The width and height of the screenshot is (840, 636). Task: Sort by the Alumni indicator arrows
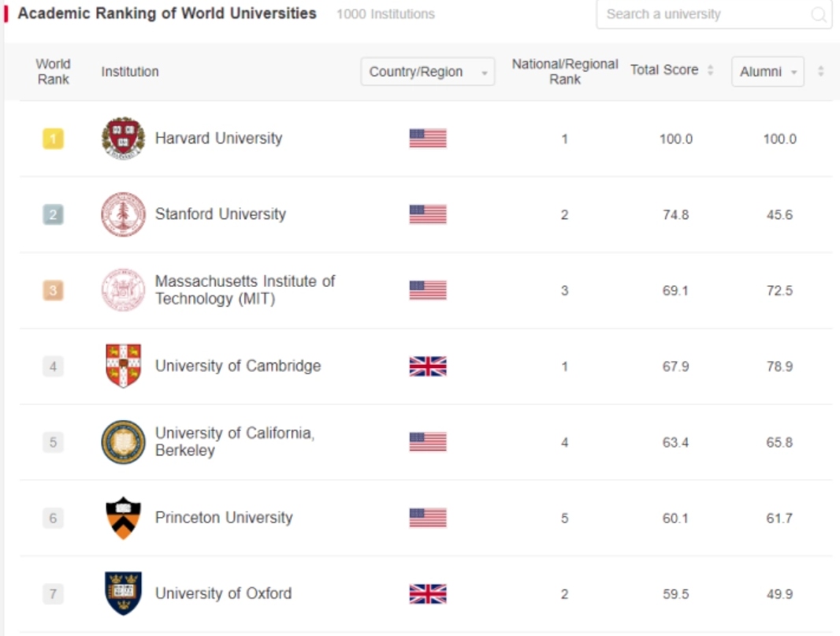tap(820, 72)
